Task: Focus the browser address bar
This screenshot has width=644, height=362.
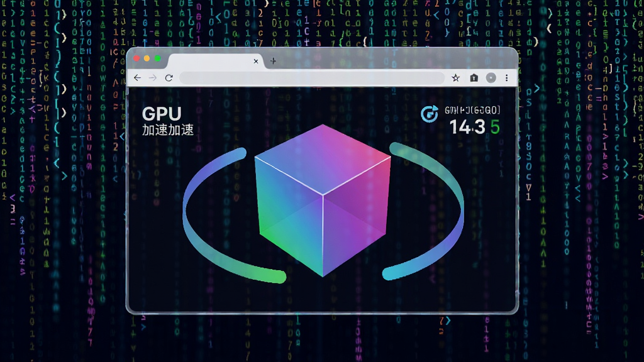Action: click(312, 77)
